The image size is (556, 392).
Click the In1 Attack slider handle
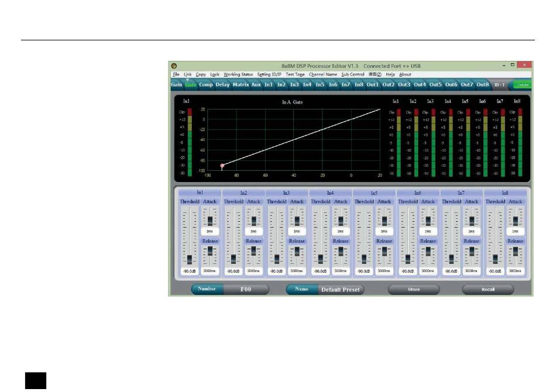click(210, 221)
